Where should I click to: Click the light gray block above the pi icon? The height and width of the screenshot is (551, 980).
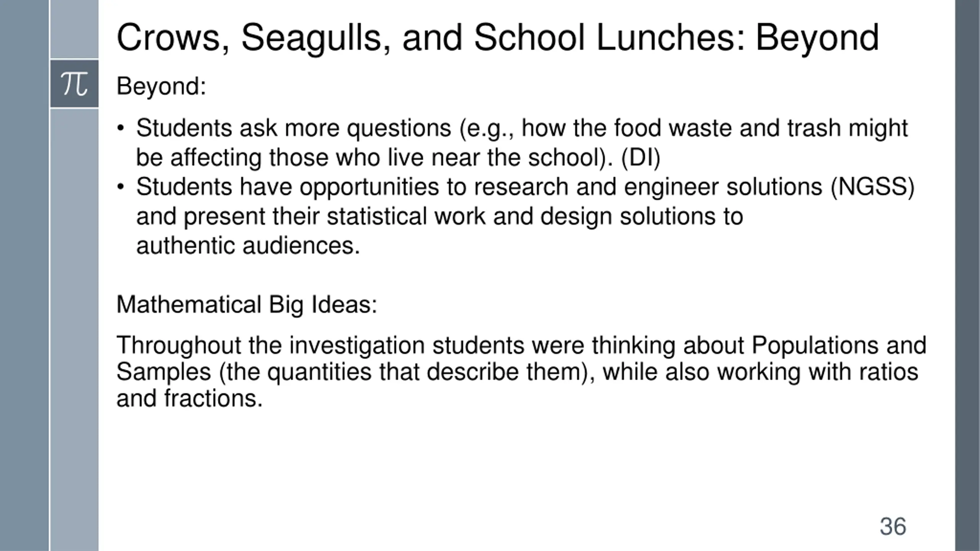tap(74, 29)
